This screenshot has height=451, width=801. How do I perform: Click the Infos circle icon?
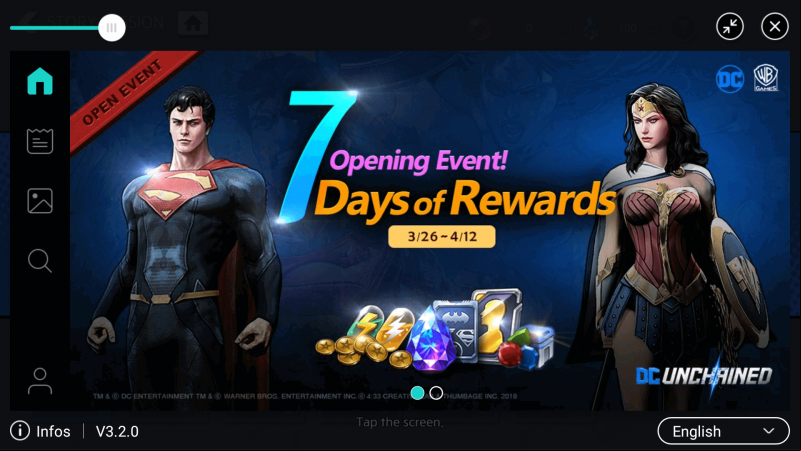[x=20, y=431]
